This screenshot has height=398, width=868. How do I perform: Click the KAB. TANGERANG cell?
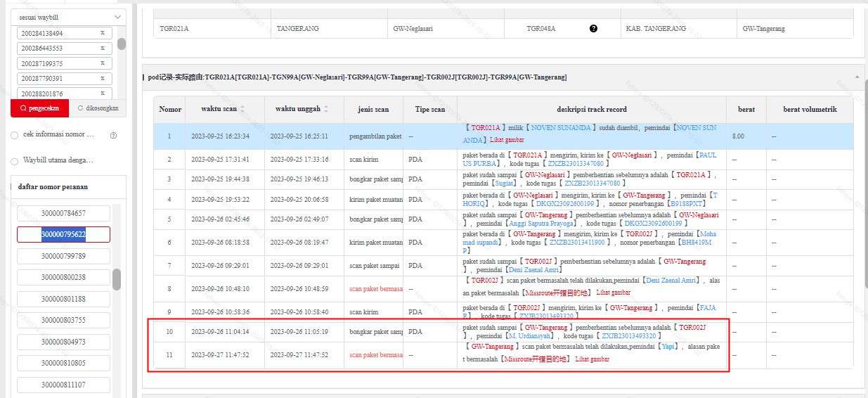[x=679, y=29]
